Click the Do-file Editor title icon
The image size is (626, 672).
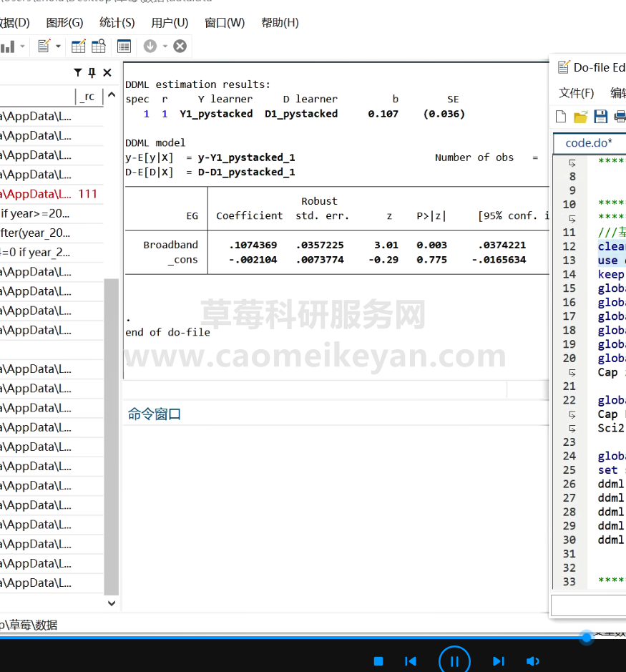point(564,67)
